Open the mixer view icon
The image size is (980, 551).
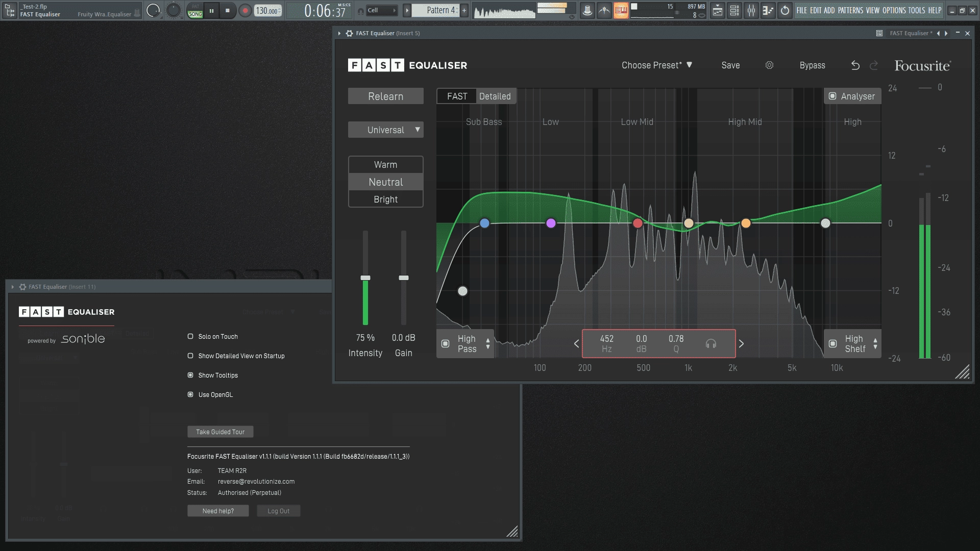751,10
